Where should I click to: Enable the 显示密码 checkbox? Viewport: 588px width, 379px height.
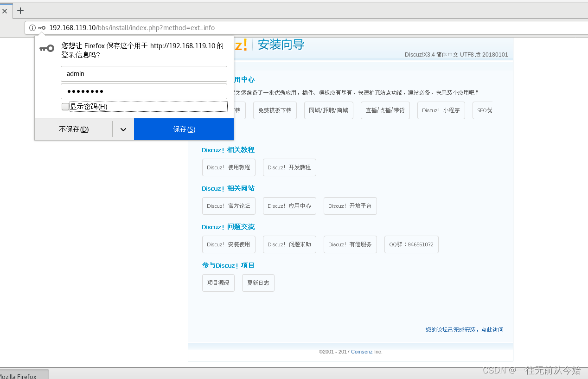click(65, 107)
